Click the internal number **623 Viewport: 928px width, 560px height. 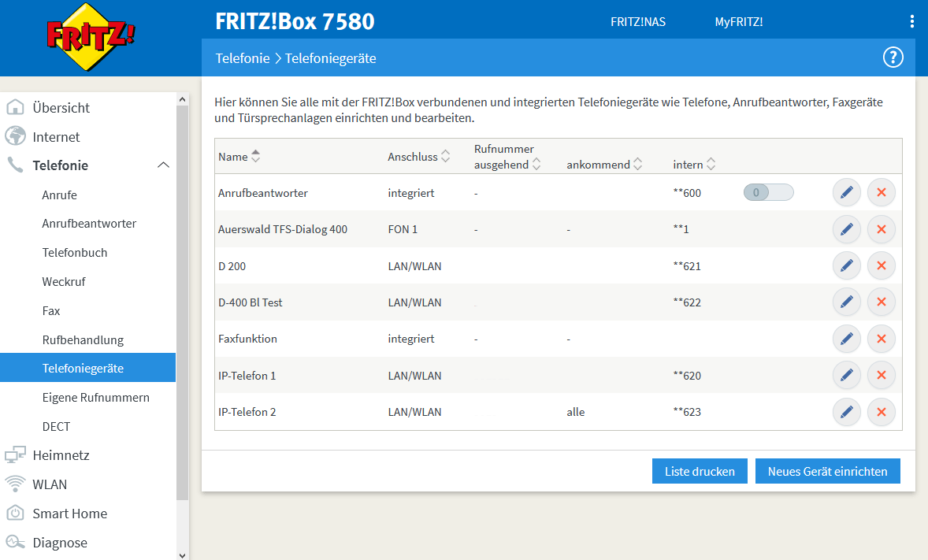(x=686, y=412)
